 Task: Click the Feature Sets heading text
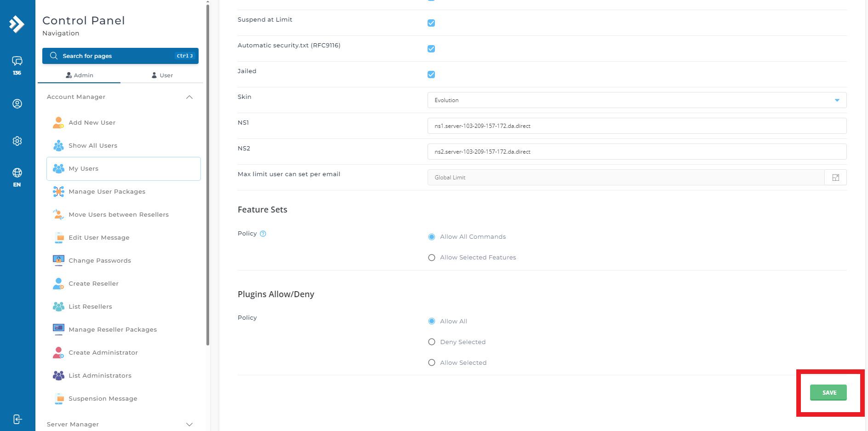pos(263,210)
